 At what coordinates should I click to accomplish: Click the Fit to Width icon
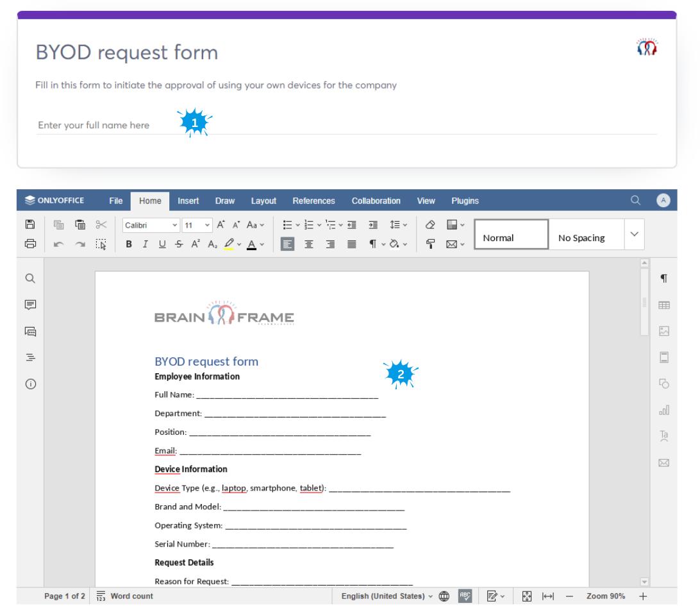click(548, 596)
